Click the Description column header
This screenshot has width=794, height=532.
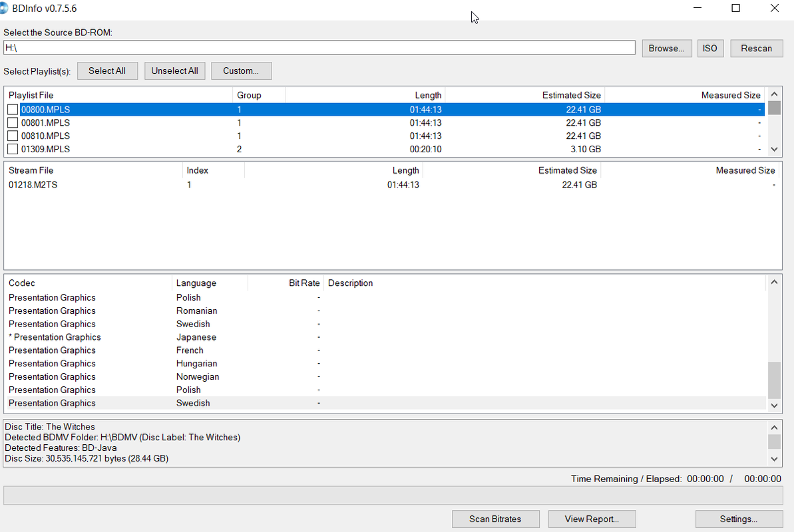pyautogui.click(x=545, y=283)
